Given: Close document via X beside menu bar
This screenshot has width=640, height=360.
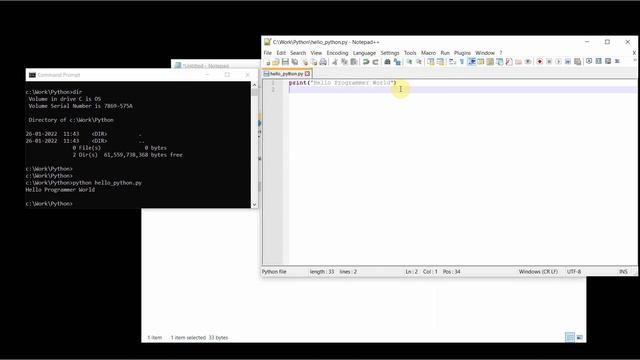Looking at the screenshot, I should [634, 53].
